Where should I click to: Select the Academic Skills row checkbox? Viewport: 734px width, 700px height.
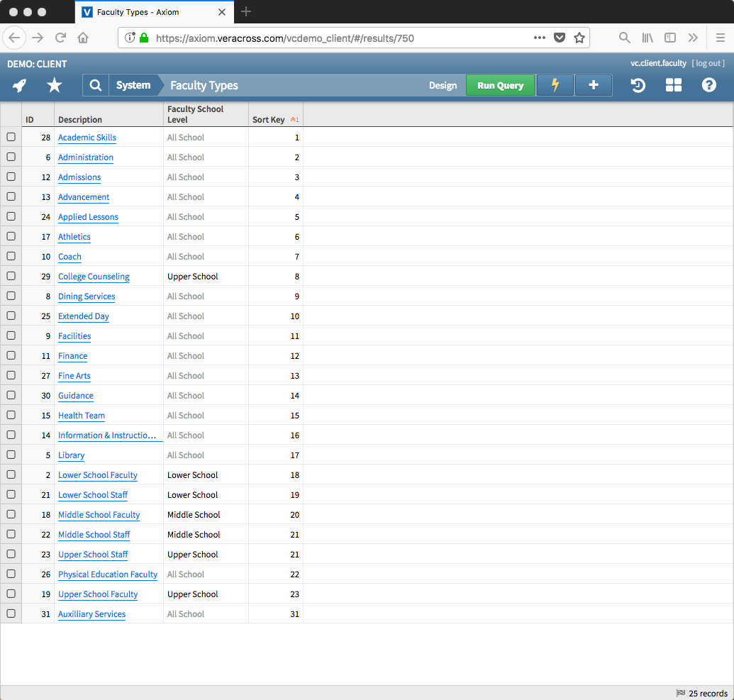11,137
